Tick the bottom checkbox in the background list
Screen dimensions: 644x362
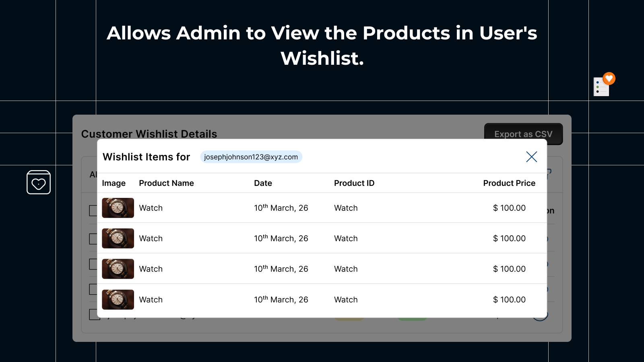click(x=94, y=315)
